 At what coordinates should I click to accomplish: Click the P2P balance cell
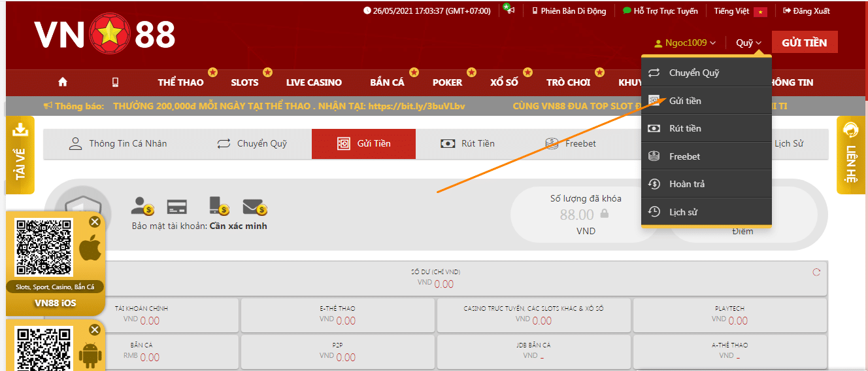point(337,351)
